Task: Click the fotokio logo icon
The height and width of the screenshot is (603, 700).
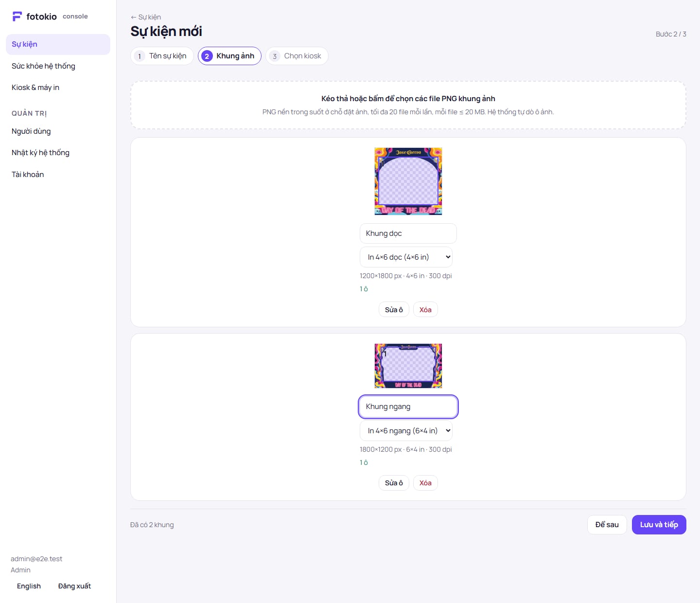Action: tap(17, 17)
